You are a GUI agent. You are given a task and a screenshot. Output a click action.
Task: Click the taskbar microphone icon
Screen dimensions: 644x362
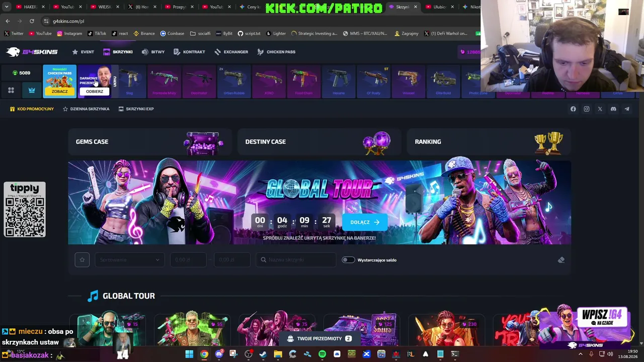tap(591, 354)
